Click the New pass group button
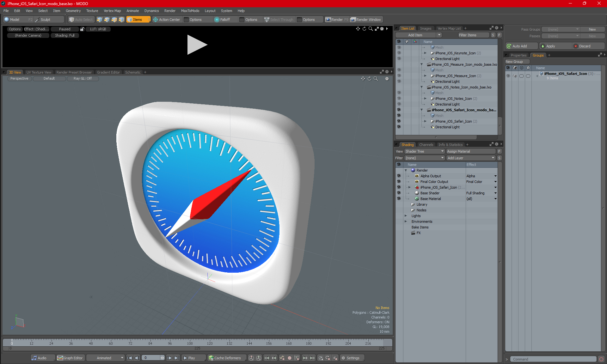Screen dimensions: 607x364 tap(592, 29)
